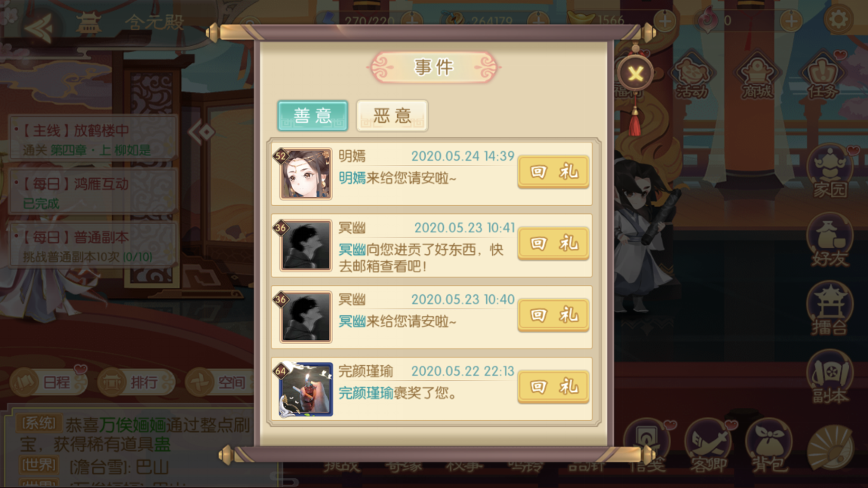The image size is (868, 488).
Task: Close the 事件 scroll with X button
Action: 636,73
